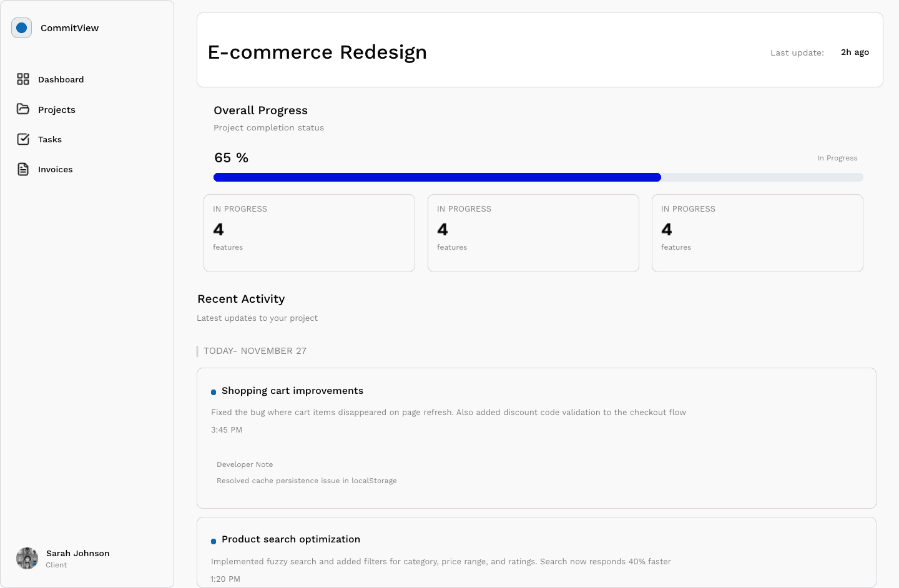Click the blue dot beside Product search optimization
This screenshot has height=588, width=899.
(214, 540)
